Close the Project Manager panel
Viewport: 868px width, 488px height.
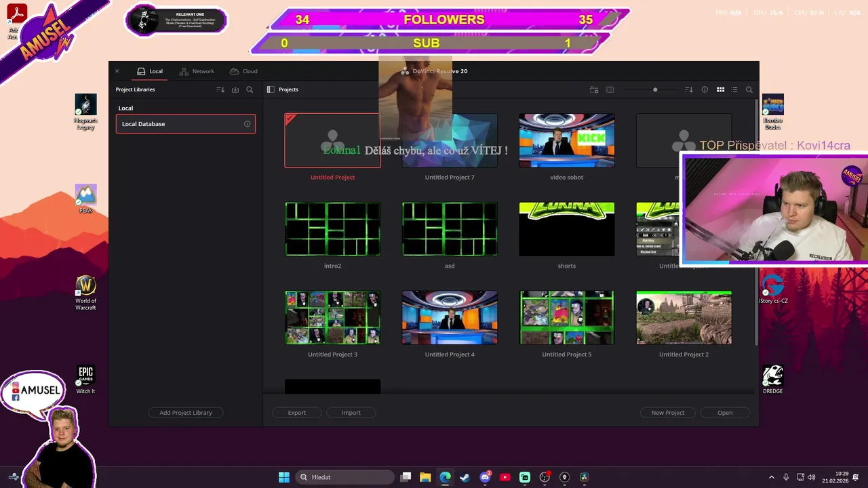click(117, 71)
